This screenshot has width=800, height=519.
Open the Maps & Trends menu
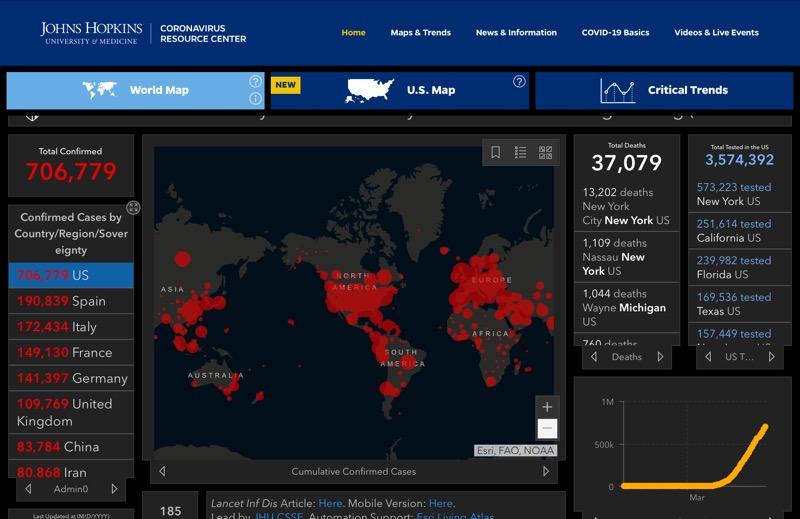(420, 33)
